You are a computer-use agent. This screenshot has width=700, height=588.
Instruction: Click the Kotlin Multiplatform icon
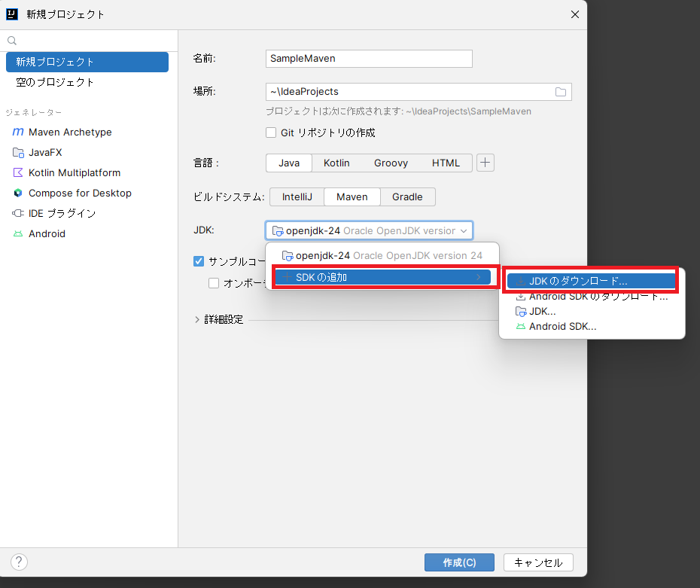18,172
